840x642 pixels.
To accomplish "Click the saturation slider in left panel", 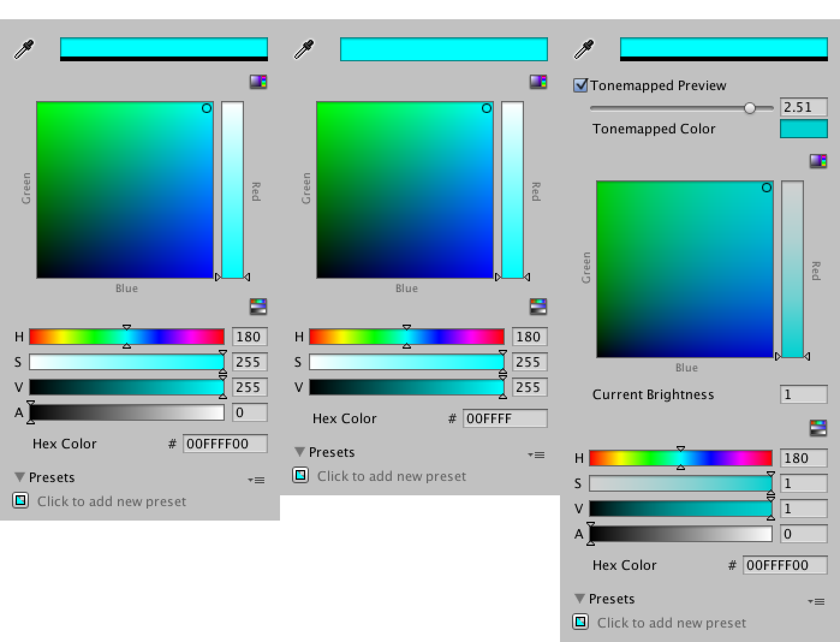I will pyautogui.click(x=127, y=362).
